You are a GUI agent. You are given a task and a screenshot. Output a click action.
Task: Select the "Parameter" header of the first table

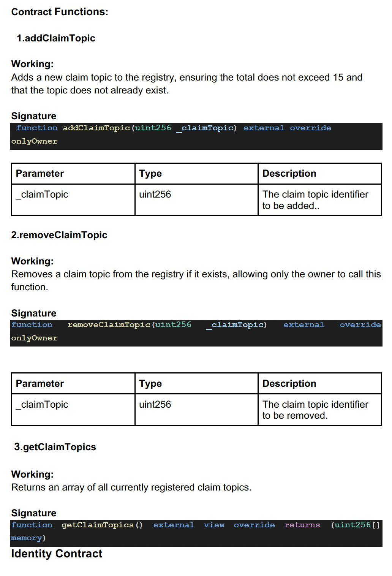point(40,174)
